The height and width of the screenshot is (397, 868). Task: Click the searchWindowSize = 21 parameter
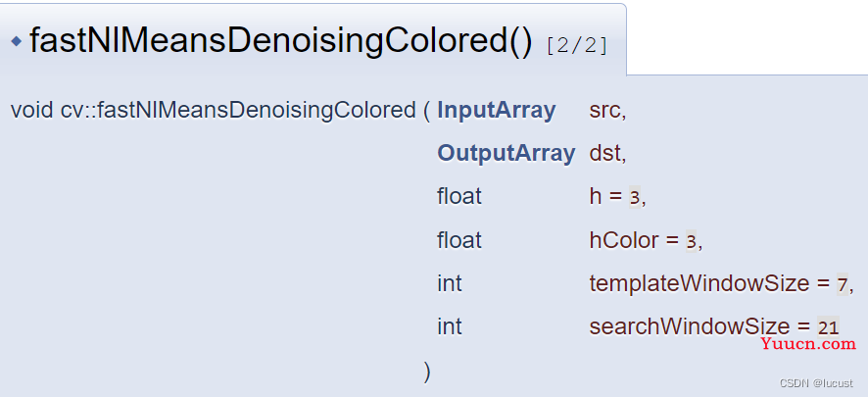pyautogui.click(x=714, y=326)
